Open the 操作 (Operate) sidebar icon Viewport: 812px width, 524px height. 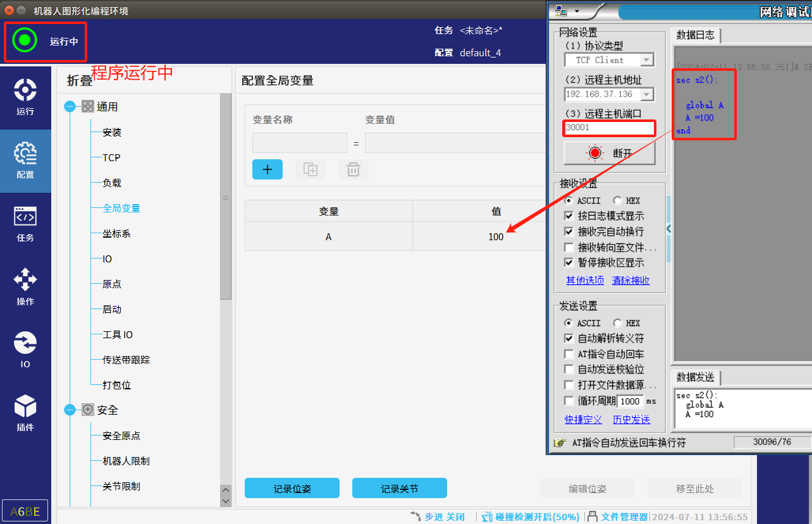click(x=25, y=287)
